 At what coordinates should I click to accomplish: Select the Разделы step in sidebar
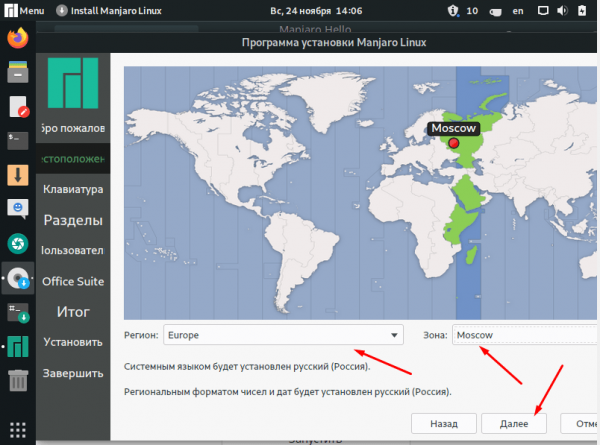(x=73, y=220)
